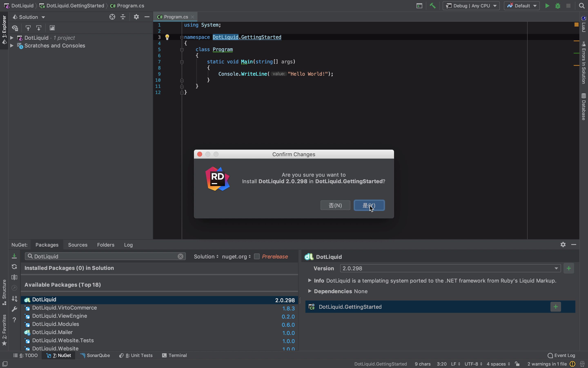Switch to NuGet Log tab

(x=128, y=245)
